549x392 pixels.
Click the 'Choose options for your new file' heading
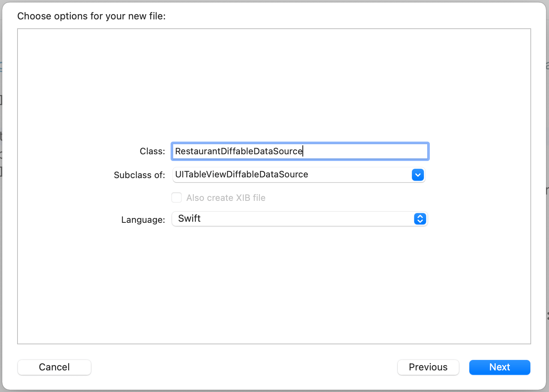(91, 16)
